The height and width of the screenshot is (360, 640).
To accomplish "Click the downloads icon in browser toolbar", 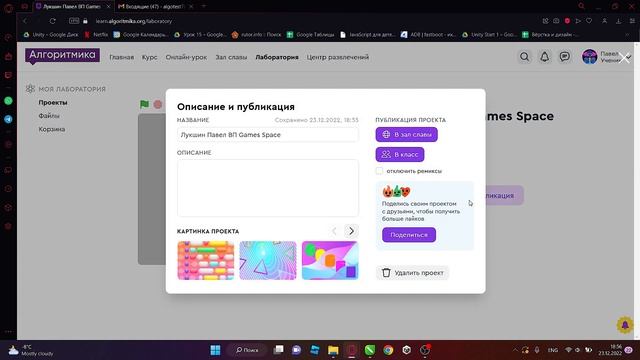I will pyautogui.click(x=619, y=21).
